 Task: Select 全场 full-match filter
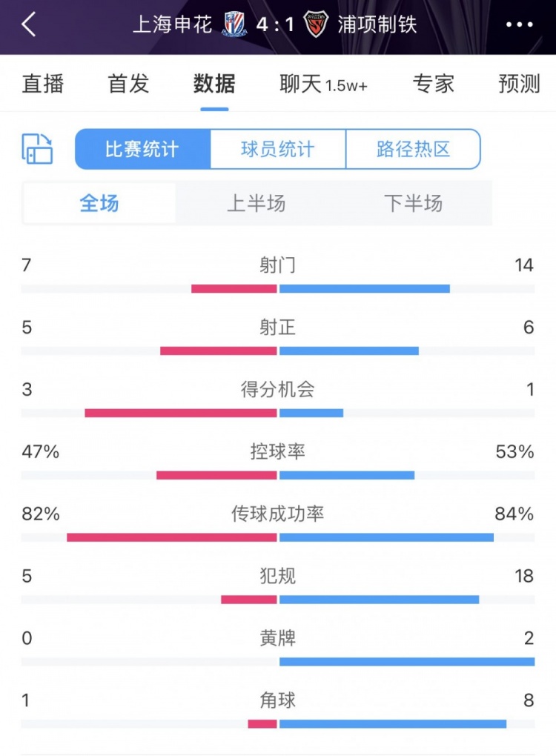coord(99,203)
